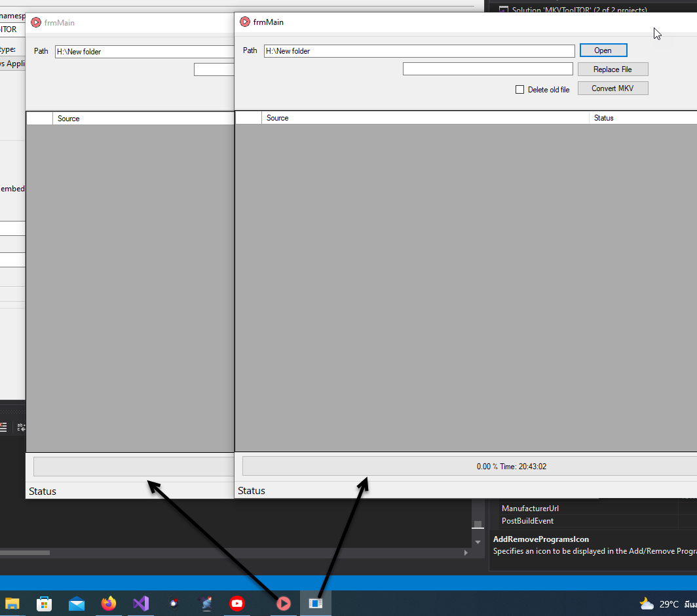697x616 pixels.
Task: Focus the Path field in background frmMain window
Action: coord(145,52)
